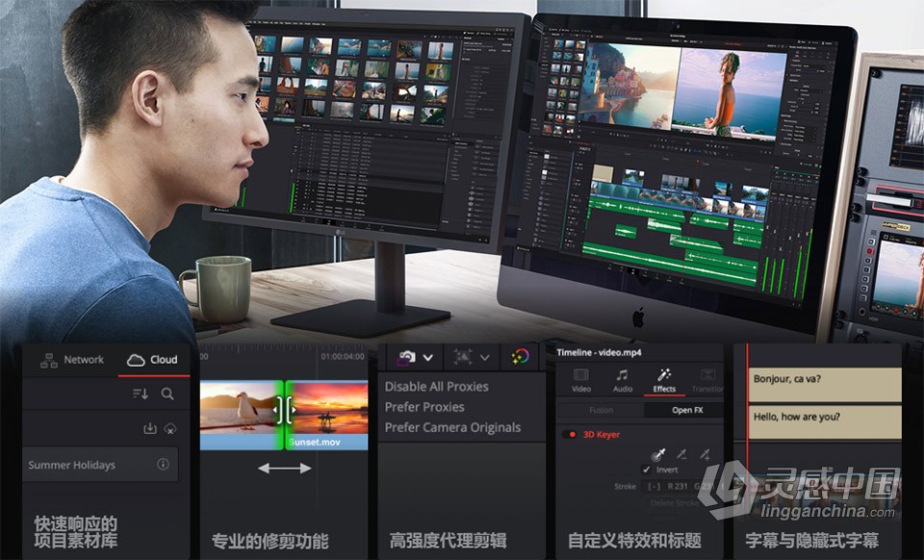Switch to the Audio tab

tap(623, 381)
